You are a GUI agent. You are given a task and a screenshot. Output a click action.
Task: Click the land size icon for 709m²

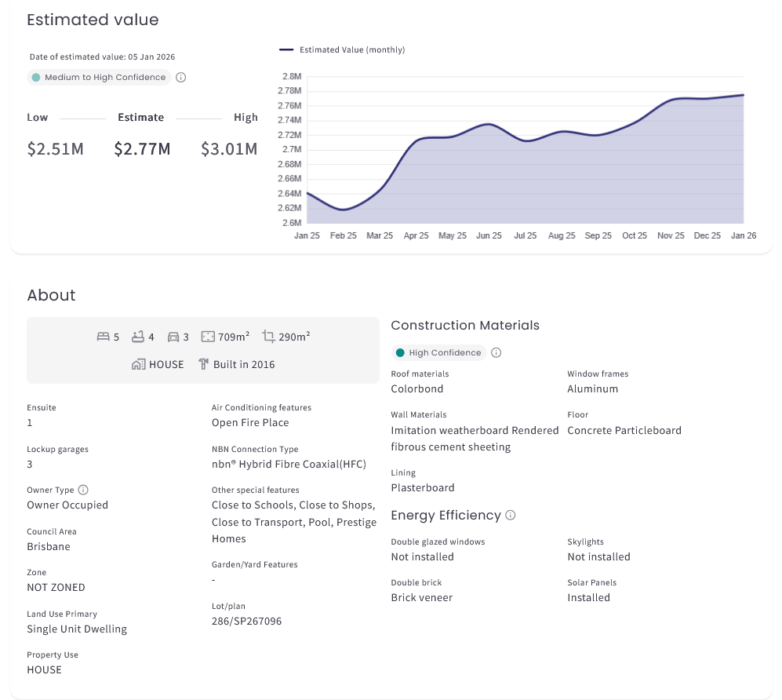pos(208,337)
